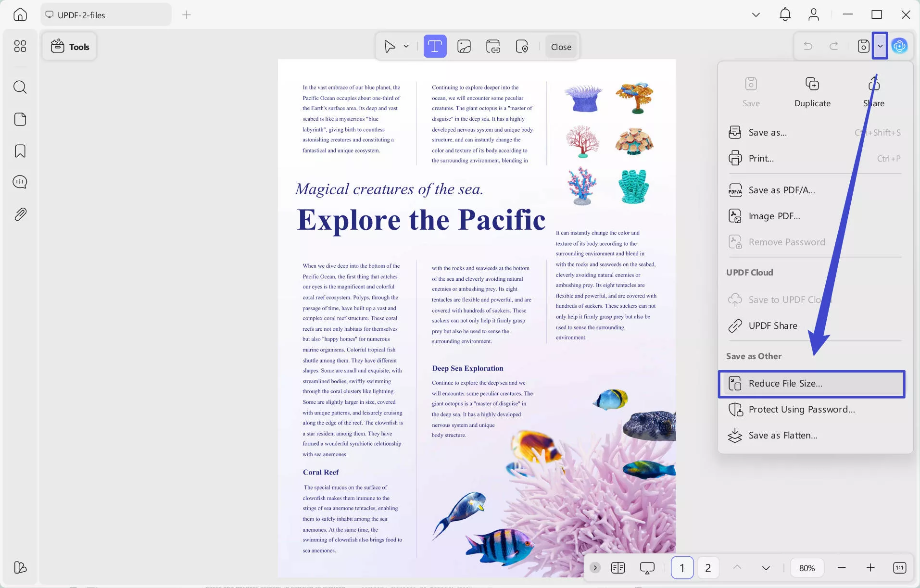Open the Bookmarks sidebar panel
The image size is (920, 588).
point(20,151)
